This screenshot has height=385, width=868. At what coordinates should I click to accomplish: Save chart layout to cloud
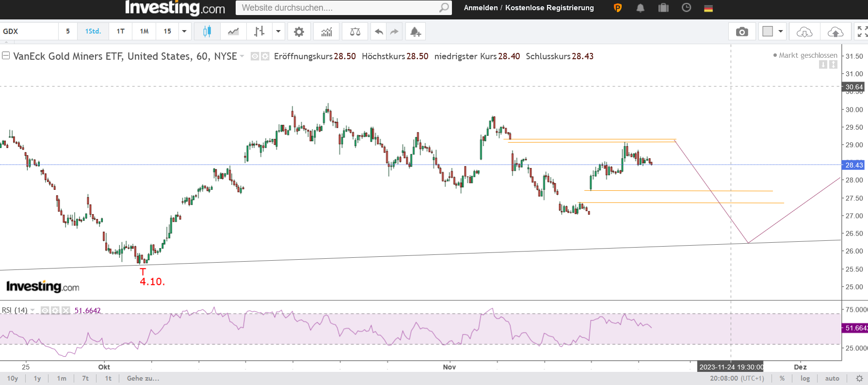coord(835,32)
